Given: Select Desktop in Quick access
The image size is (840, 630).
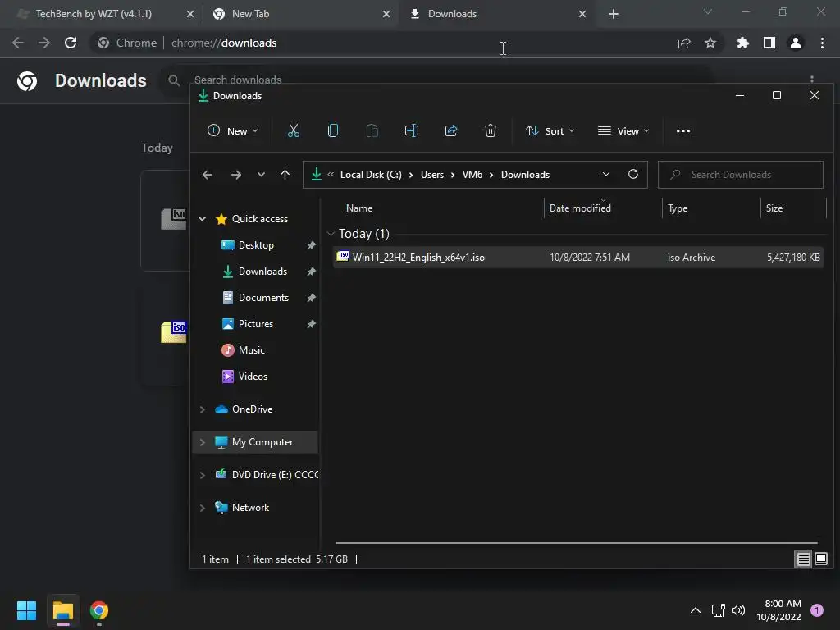Looking at the screenshot, I should coord(256,245).
